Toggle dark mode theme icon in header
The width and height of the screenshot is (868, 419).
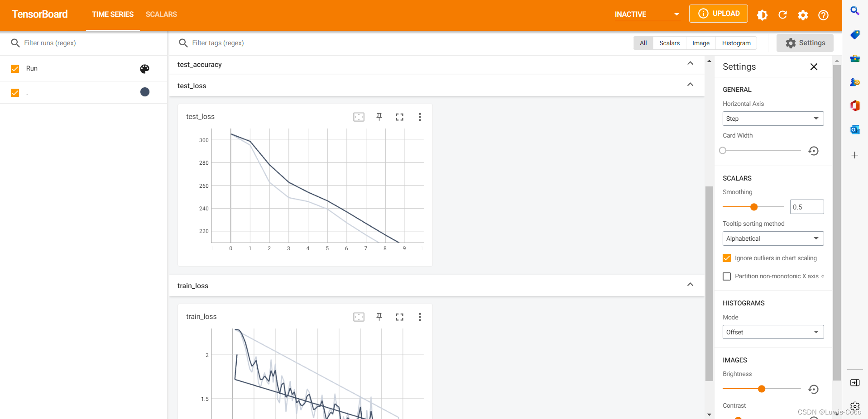click(x=762, y=15)
